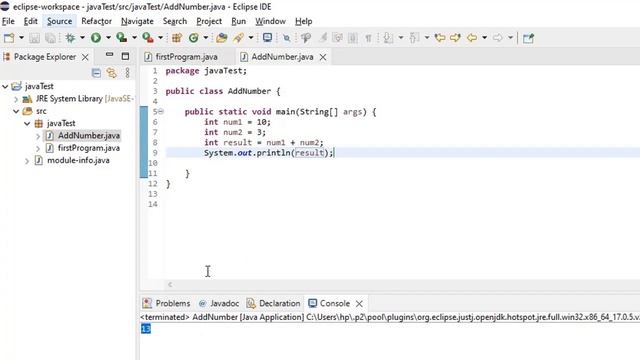640x360 pixels.
Task: Close the Console view tab
Action: click(359, 304)
